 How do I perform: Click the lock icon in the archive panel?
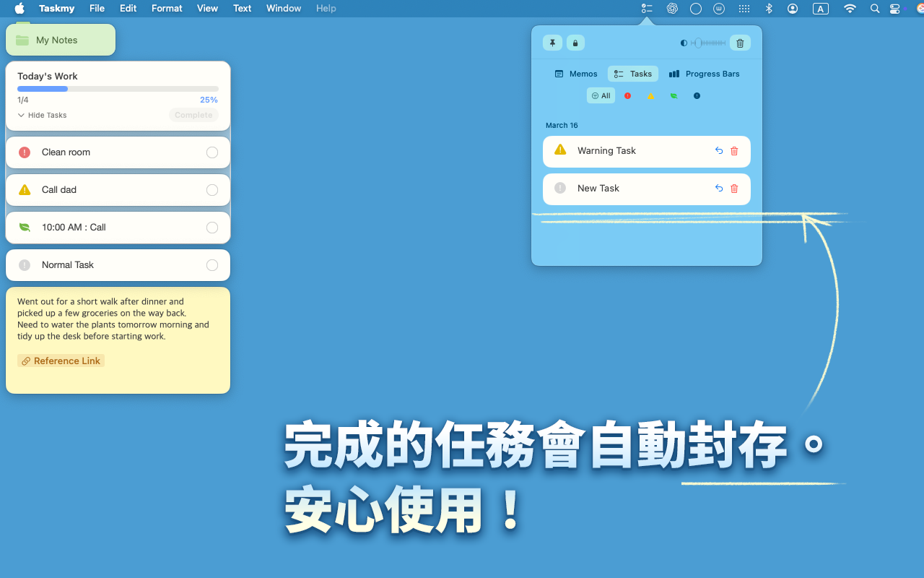[575, 43]
